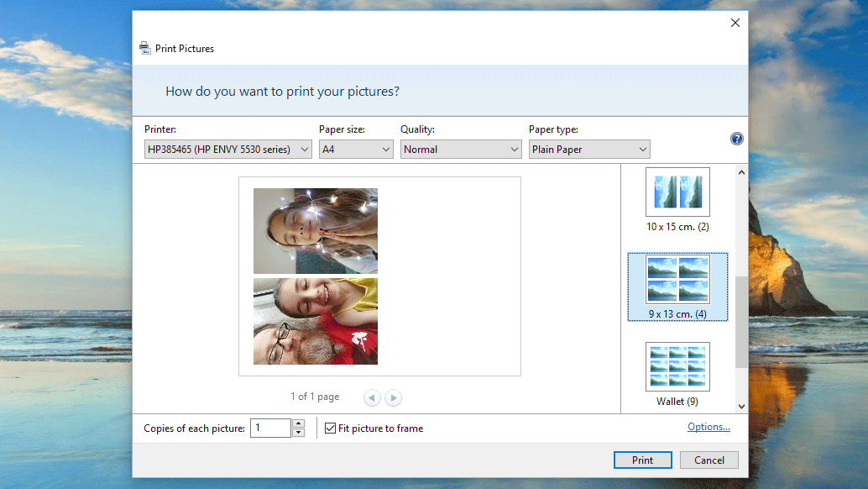The height and width of the screenshot is (489, 868).
Task: Choose the Wallet (9) layout
Action: click(677, 375)
